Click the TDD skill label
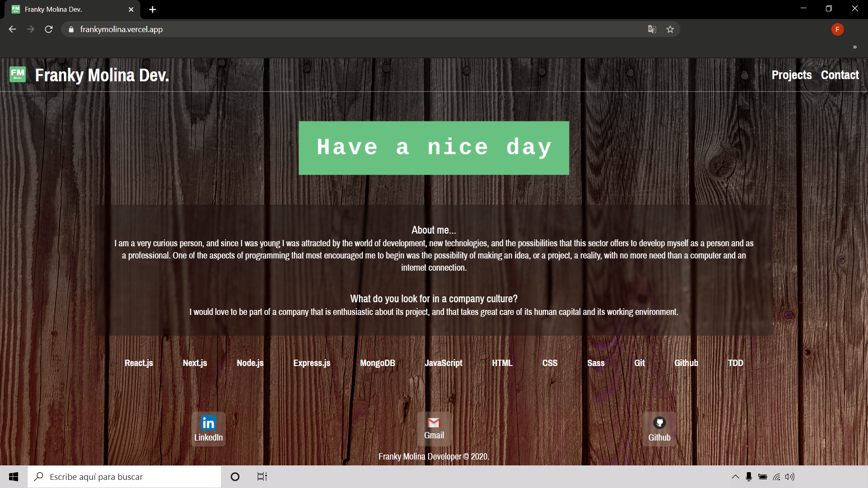 [x=736, y=363]
